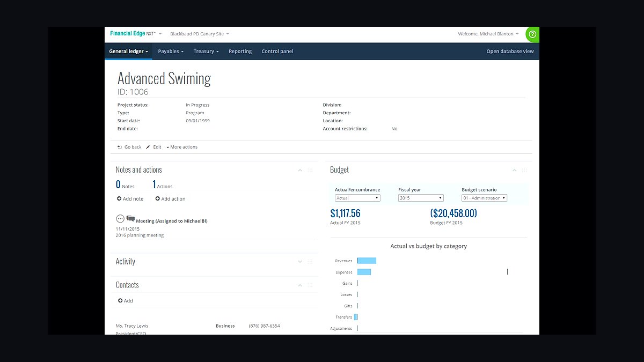Open the Treasury menu
Viewport: 644px width, 362px height.
click(206, 51)
